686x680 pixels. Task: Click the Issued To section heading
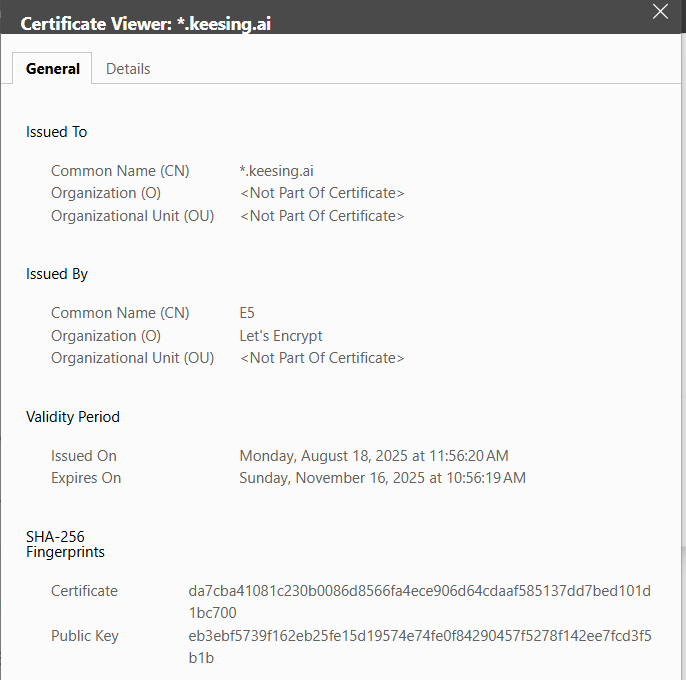56,132
